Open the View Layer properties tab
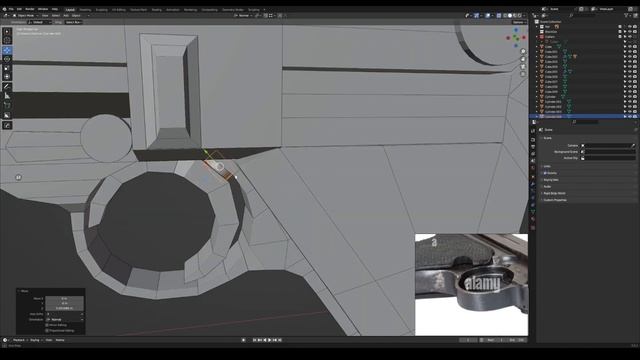Viewport: 640px width, 360px height. click(x=533, y=154)
